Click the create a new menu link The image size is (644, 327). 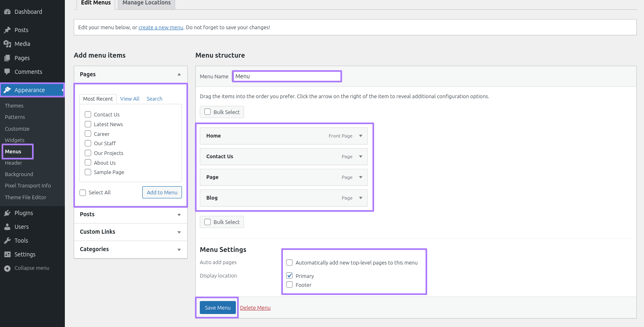coord(161,28)
